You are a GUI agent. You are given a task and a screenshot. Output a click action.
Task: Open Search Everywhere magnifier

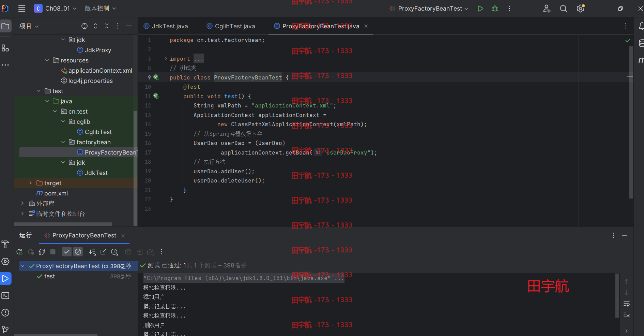[x=564, y=9]
